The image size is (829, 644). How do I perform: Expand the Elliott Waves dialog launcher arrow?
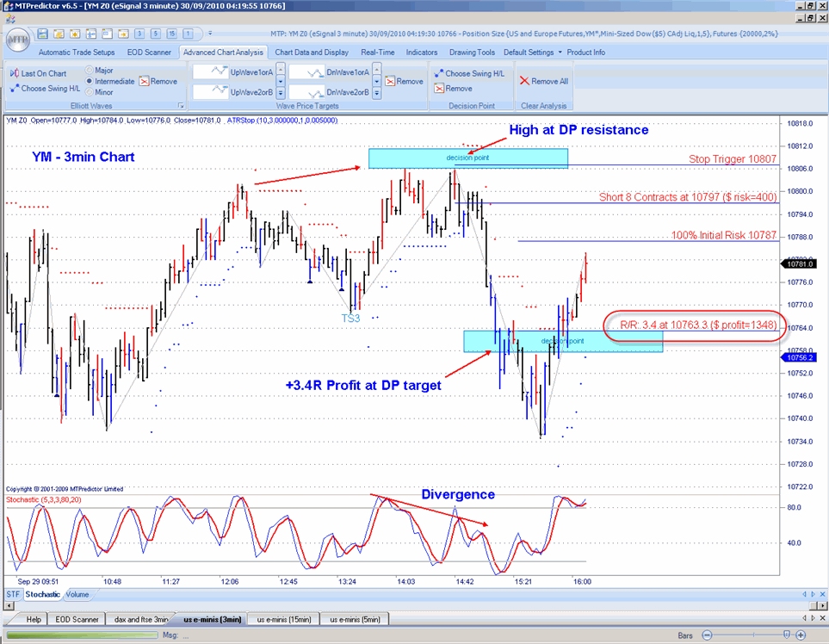[x=182, y=107]
